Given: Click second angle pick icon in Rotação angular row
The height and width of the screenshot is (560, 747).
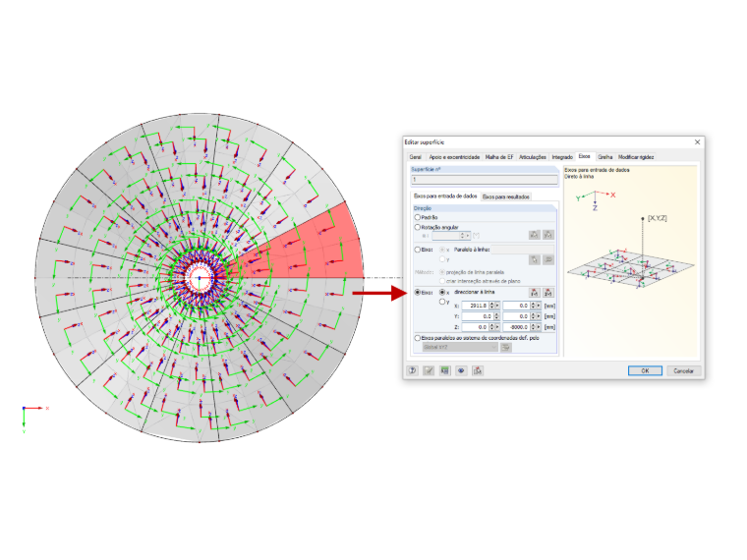Looking at the screenshot, I should pyautogui.click(x=548, y=235).
